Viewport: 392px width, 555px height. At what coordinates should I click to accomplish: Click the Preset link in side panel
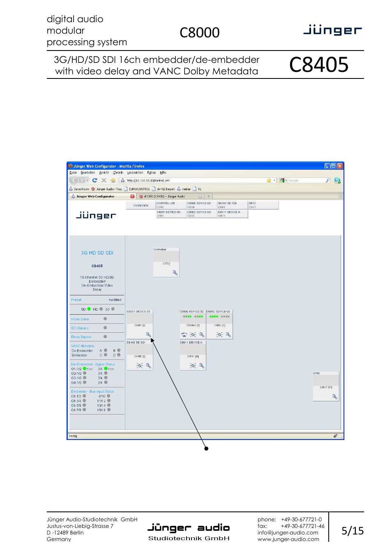[76, 300]
